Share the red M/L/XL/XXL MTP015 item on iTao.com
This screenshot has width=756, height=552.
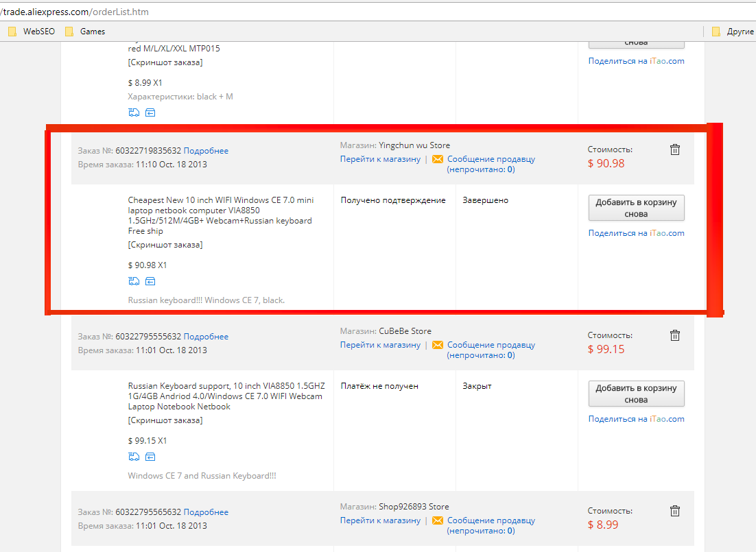(636, 61)
